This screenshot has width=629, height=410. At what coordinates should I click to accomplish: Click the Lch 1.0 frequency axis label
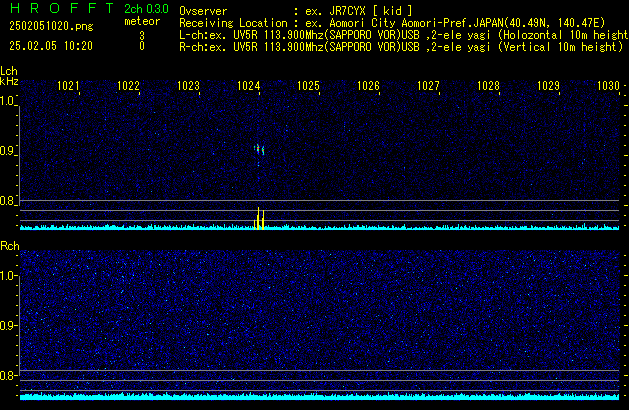(7, 101)
